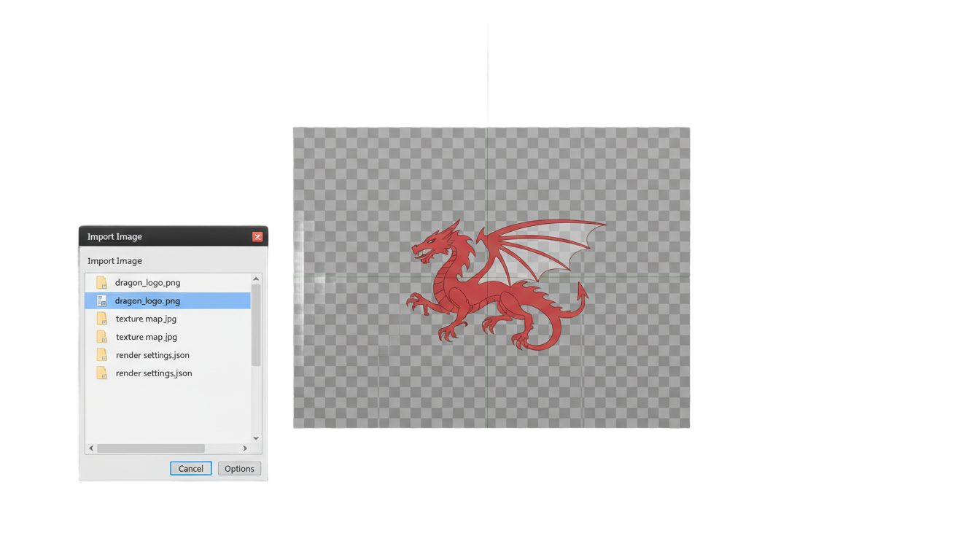
Task: Select the highlighted dragon_logo.png file row
Action: click(168, 300)
